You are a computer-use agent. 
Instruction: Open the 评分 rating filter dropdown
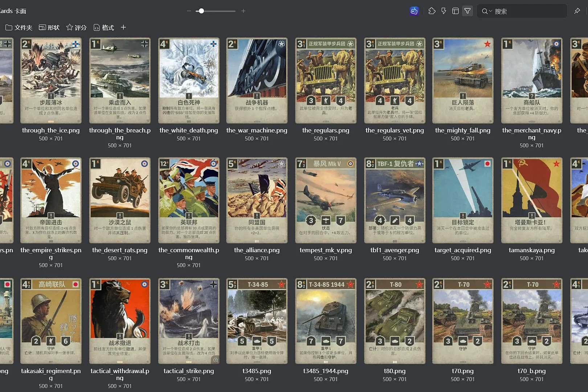click(x=76, y=28)
